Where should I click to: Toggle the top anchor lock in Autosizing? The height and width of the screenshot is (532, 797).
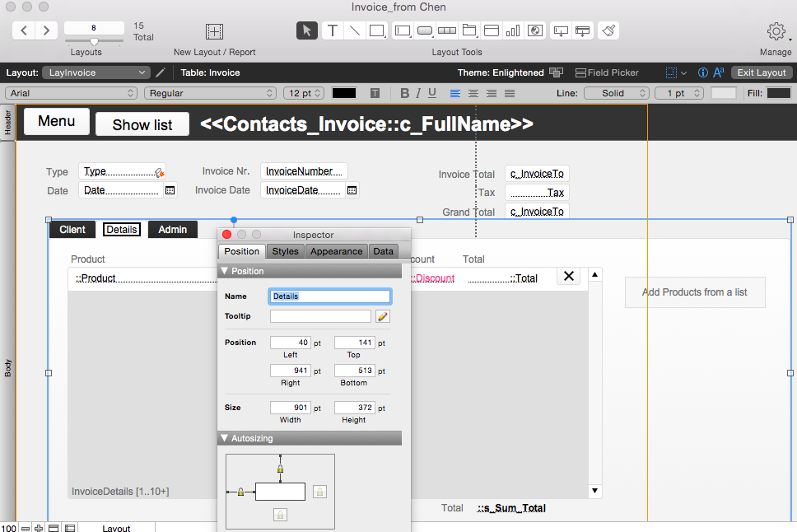[280, 469]
